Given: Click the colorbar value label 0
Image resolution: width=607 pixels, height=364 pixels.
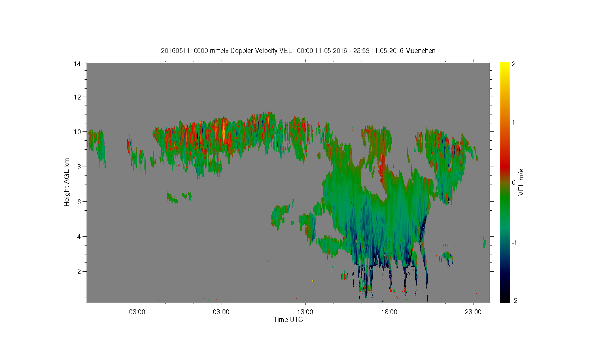Looking at the screenshot, I should (514, 182).
